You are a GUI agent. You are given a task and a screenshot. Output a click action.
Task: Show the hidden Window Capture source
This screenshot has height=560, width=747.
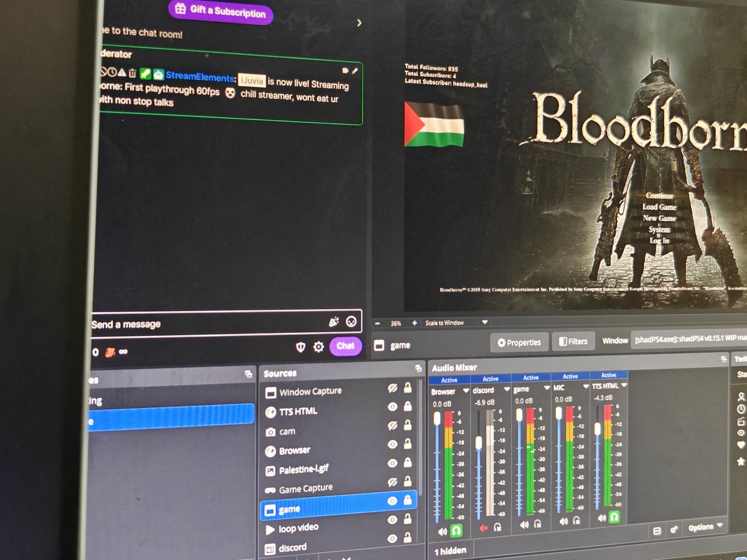pos(392,388)
